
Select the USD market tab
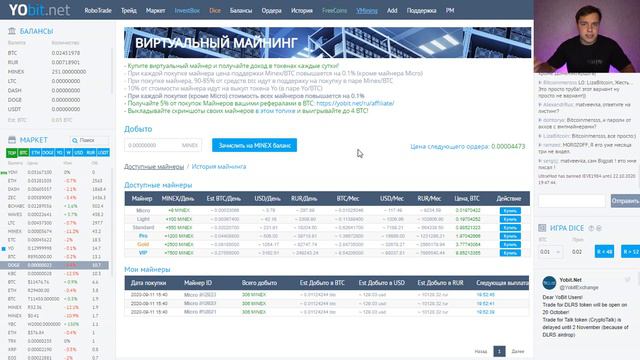click(79, 153)
